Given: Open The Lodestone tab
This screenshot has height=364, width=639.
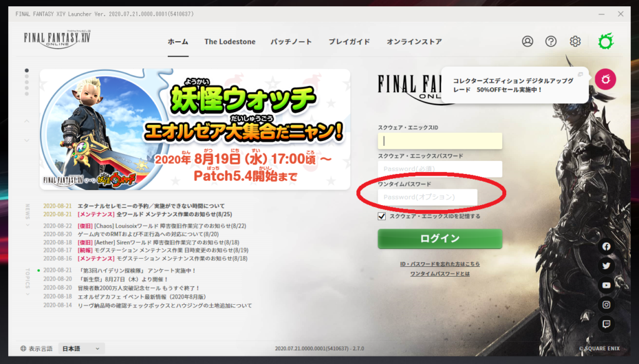Looking at the screenshot, I should tap(230, 42).
